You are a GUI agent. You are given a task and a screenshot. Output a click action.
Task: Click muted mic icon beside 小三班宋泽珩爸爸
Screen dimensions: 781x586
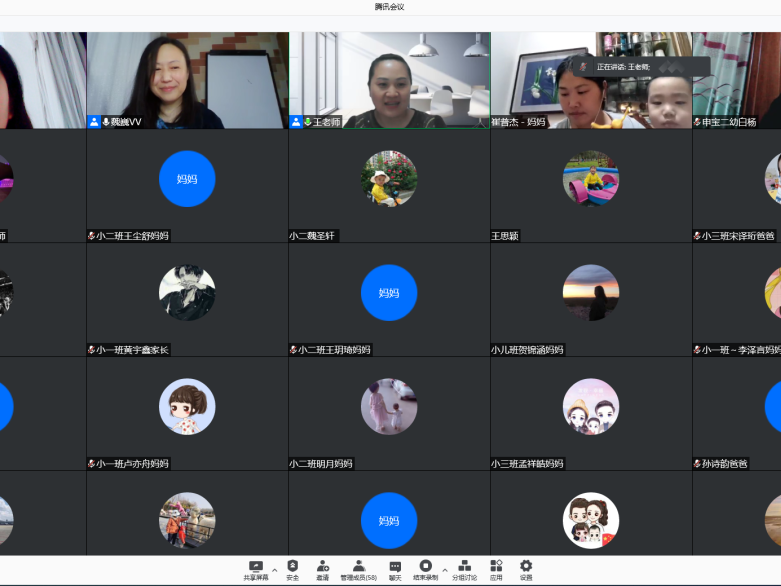697,236
